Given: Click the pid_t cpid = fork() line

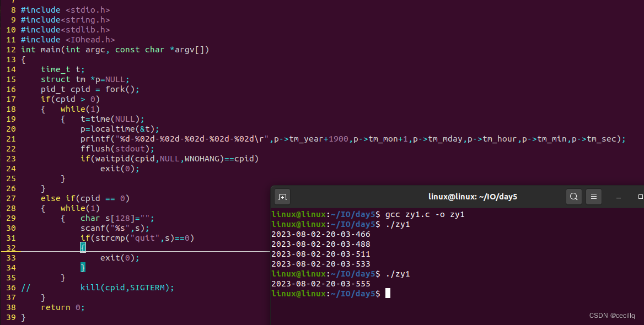Looking at the screenshot, I should (90, 89).
